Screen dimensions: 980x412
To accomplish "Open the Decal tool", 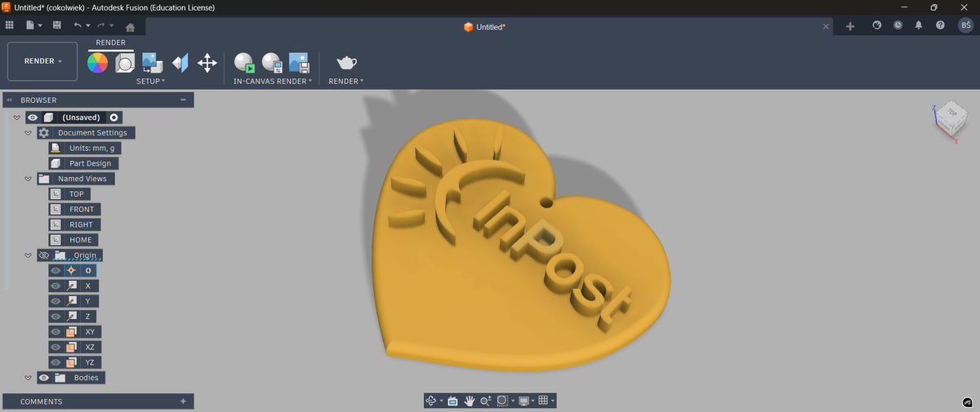I will [152, 63].
